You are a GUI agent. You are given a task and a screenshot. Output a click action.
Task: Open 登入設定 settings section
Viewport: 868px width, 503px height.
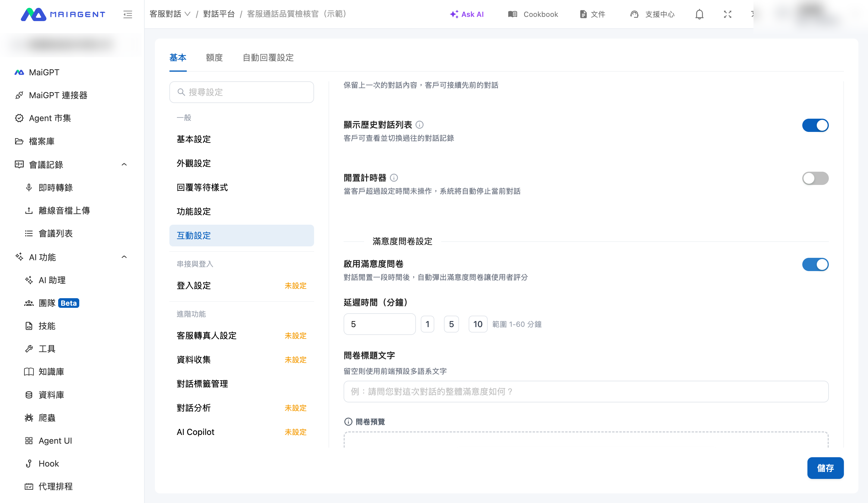pos(241,286)
